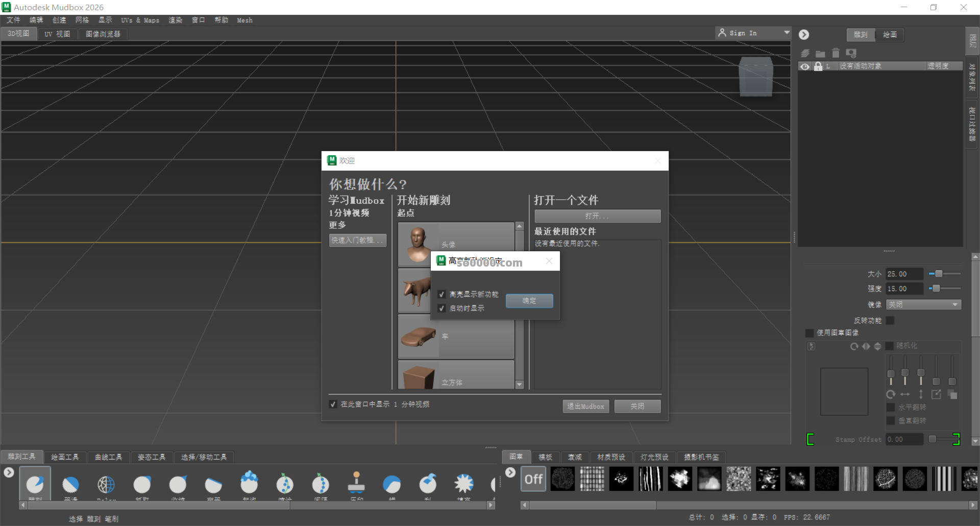
Task: Enable the invert function checkbox (反转功能)
Action: coord(890,320)
